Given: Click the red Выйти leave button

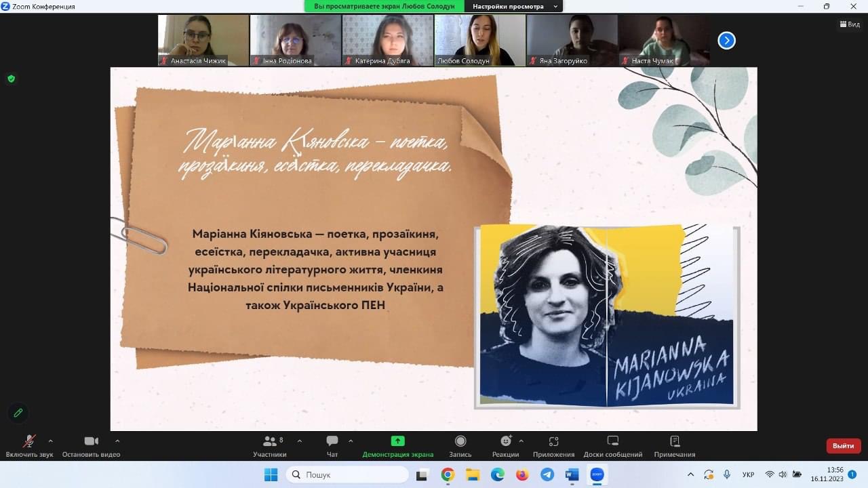Looking at the screenshot, I should [843, 446].
